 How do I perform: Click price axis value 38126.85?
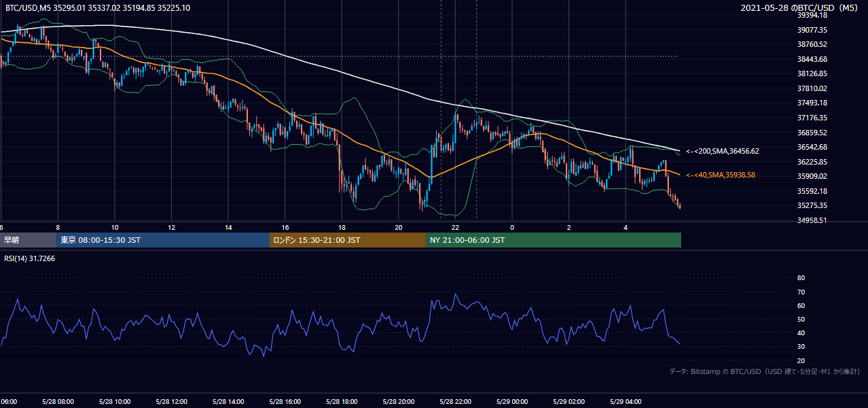click(812, 73)
